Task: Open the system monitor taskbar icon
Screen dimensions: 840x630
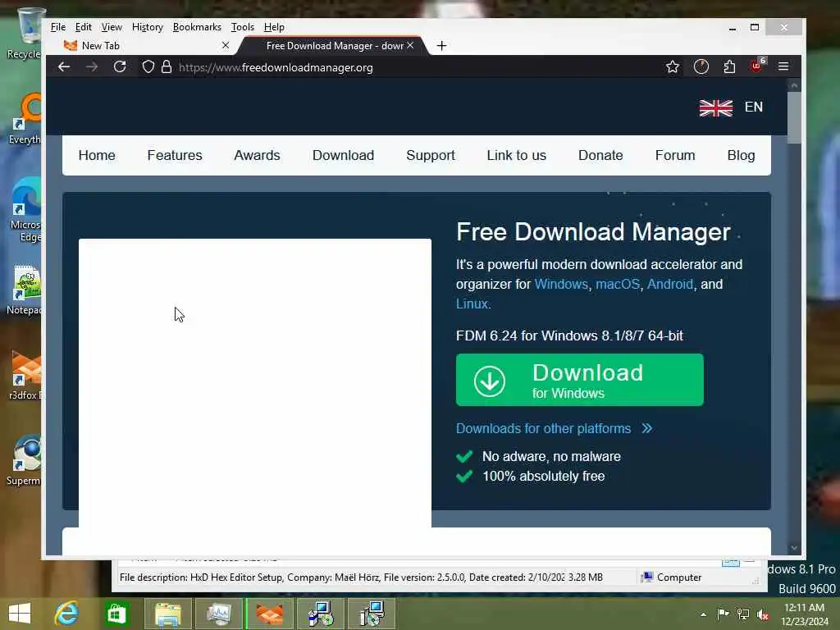Action: point(219,614)
